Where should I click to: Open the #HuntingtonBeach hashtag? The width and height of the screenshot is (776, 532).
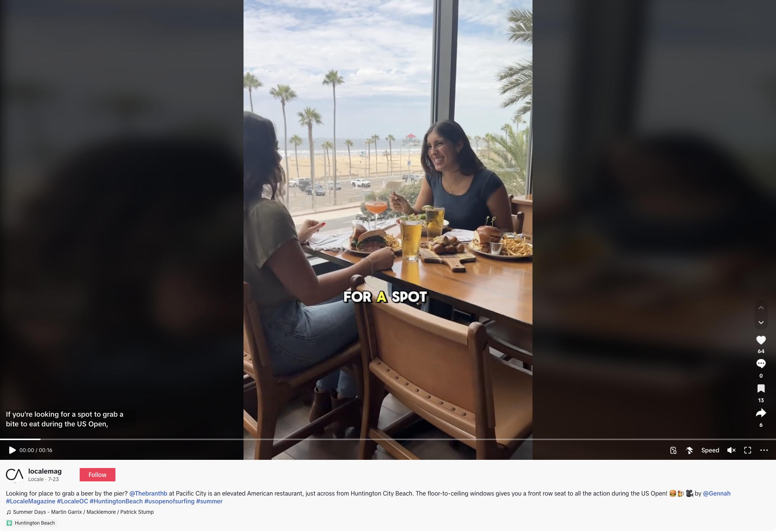(116, 501)
